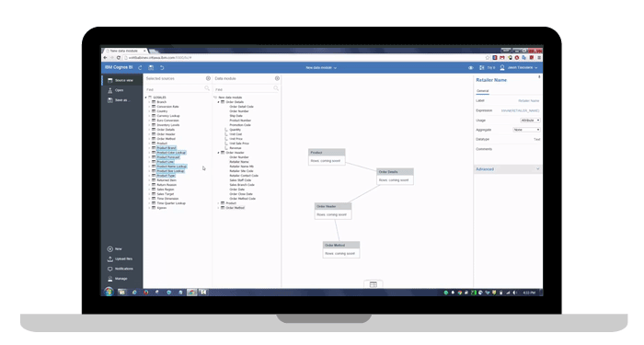
Task: Select Time Dimension table
Action: point(167,199)
